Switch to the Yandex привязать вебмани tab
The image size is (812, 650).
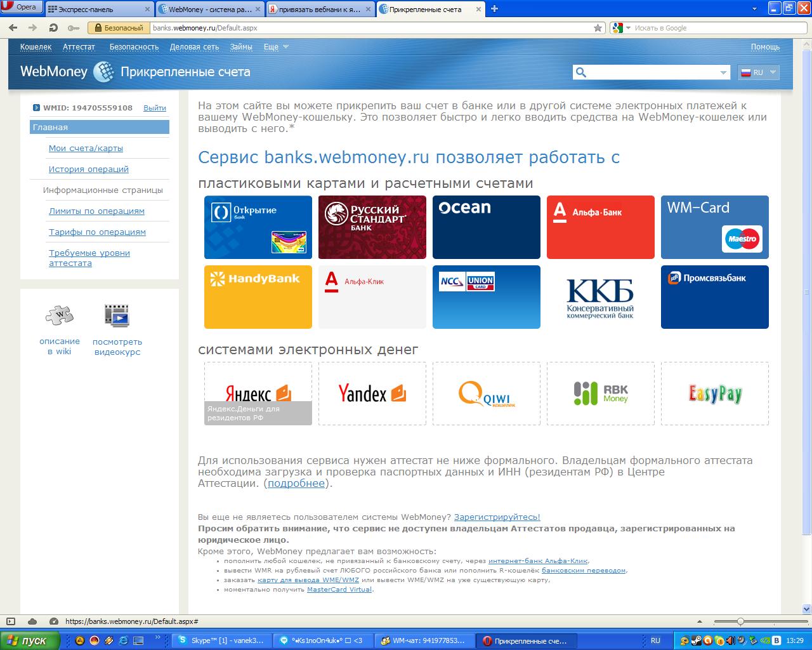point(320,9)
